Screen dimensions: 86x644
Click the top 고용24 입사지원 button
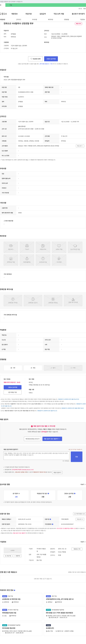[51, 59]
